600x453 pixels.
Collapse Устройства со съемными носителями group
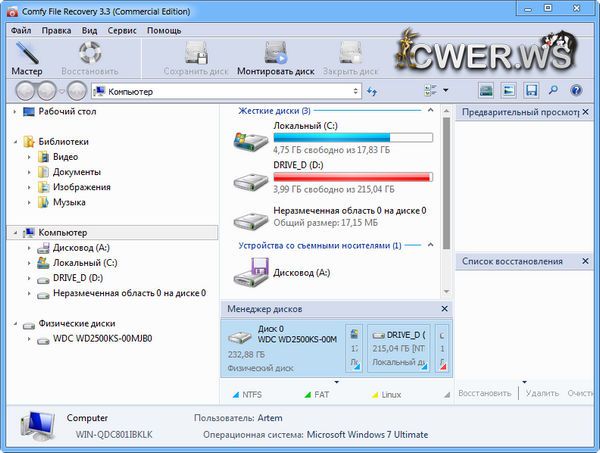(430, 245)
